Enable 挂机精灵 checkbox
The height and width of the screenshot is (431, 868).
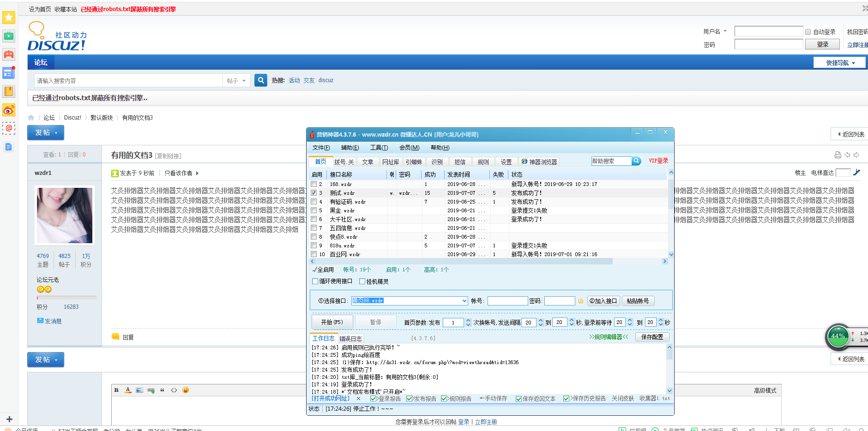coord(362,281)
